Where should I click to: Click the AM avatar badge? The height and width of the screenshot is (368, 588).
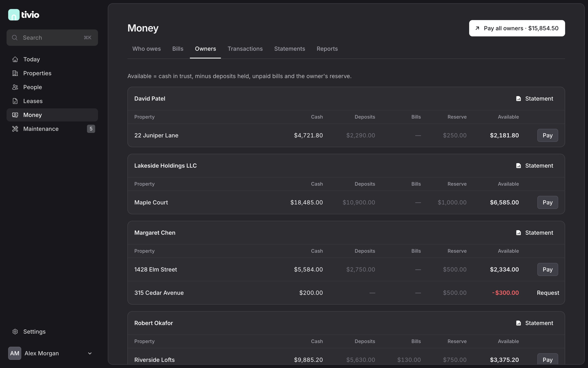15,353
